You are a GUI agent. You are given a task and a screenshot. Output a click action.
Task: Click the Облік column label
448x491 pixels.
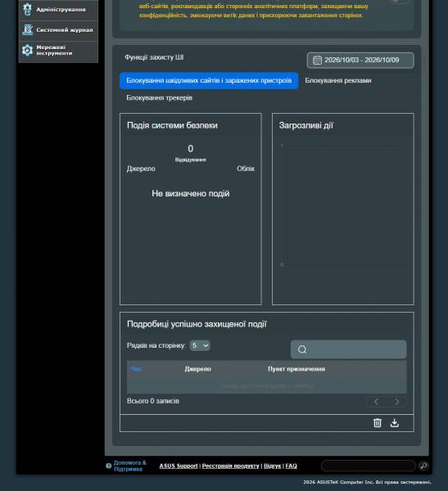click(x=246, y=169)
